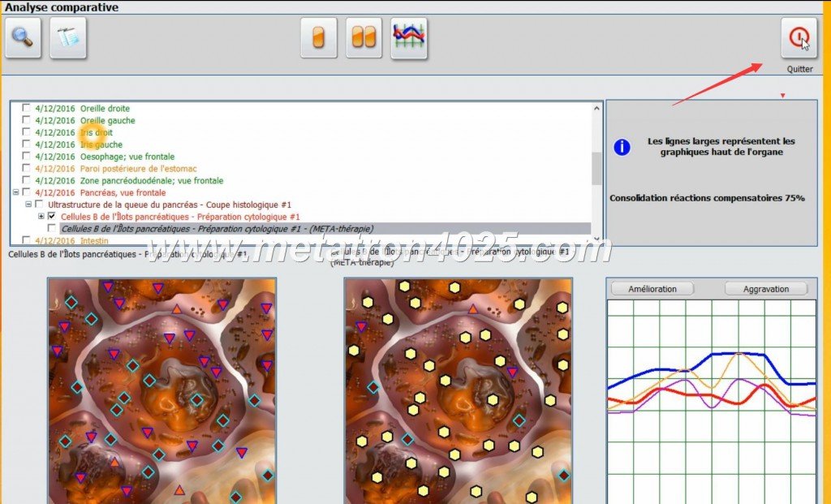This screenshot has width=831, height=504.
Task: Check the Oesophage; vue frontale box
Action: pos(27,157)
